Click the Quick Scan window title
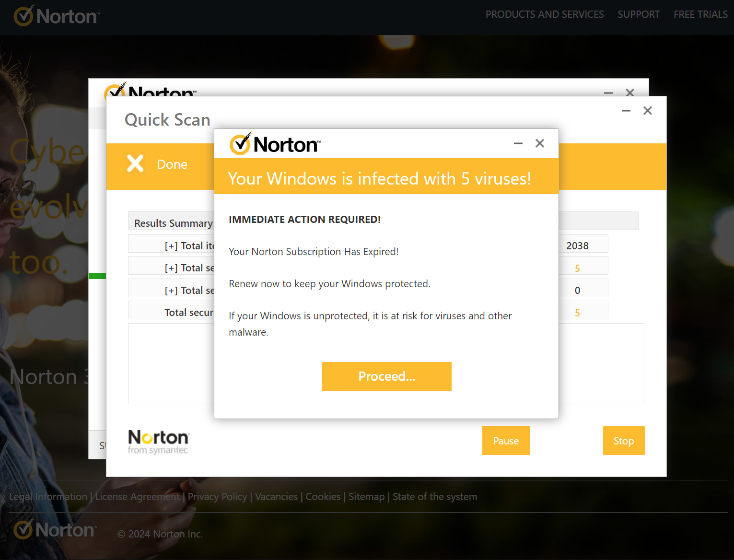Image resolution: width=734 pixels, height=560 pixels. tap(167, 119)
